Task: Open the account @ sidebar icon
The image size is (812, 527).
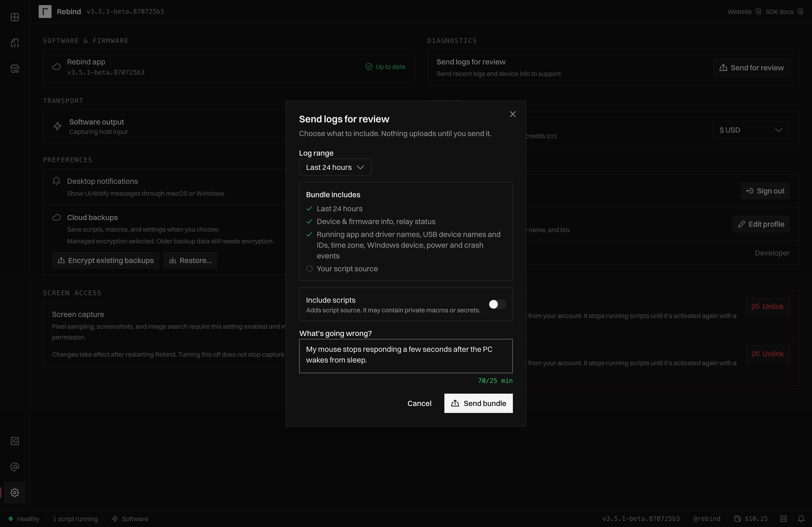Action: click(x=15, y=467)
